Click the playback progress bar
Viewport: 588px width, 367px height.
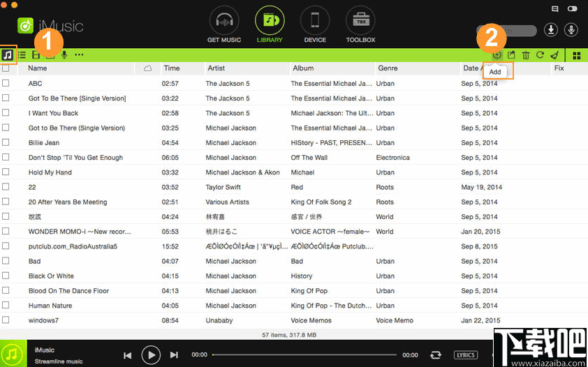[x=304, y=354]
